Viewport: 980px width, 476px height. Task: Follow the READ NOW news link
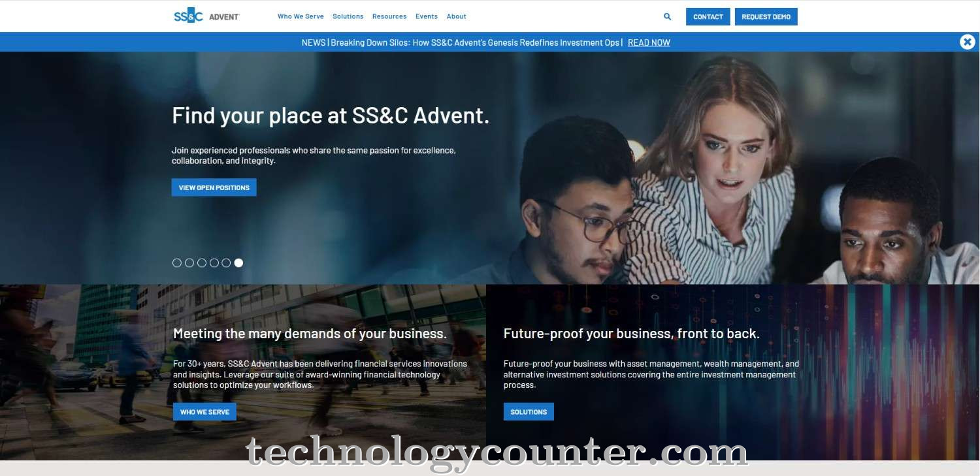[649, 42]
